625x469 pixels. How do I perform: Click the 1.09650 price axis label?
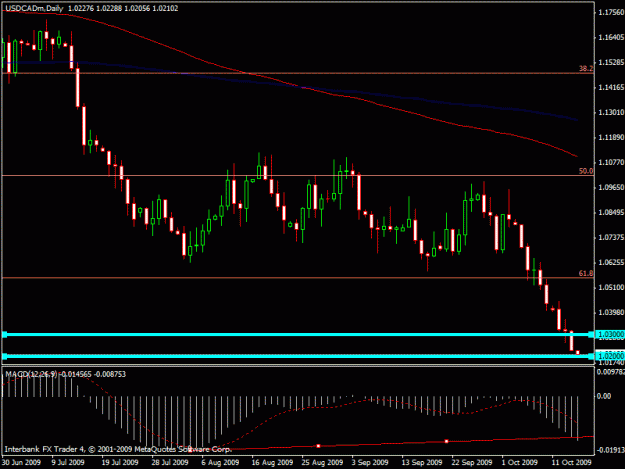coord(611,187)
